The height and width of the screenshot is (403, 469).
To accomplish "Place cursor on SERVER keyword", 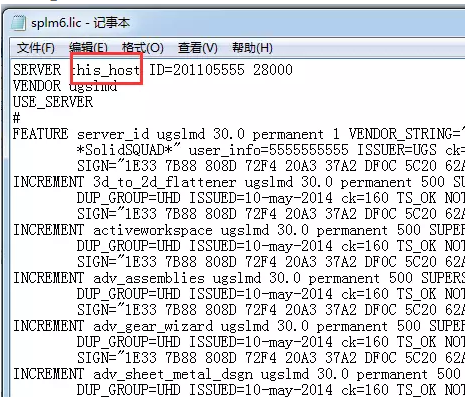I will point(37,70).
